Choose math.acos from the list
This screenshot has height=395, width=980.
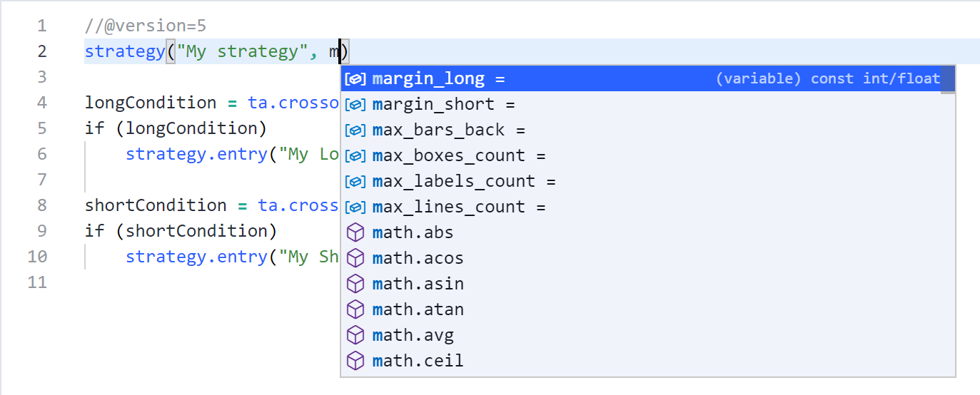tap(647, 258)
